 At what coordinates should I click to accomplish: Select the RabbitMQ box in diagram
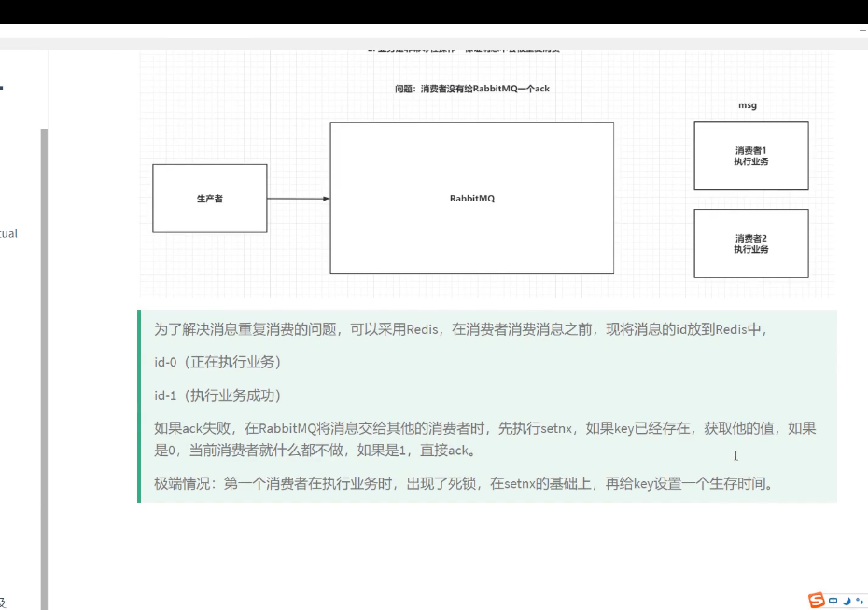(471, 199)
